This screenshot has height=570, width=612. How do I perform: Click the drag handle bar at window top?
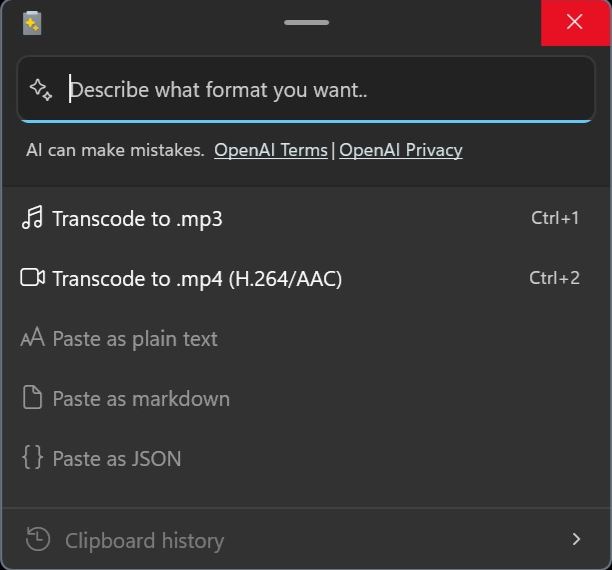(x=306, y=23)
